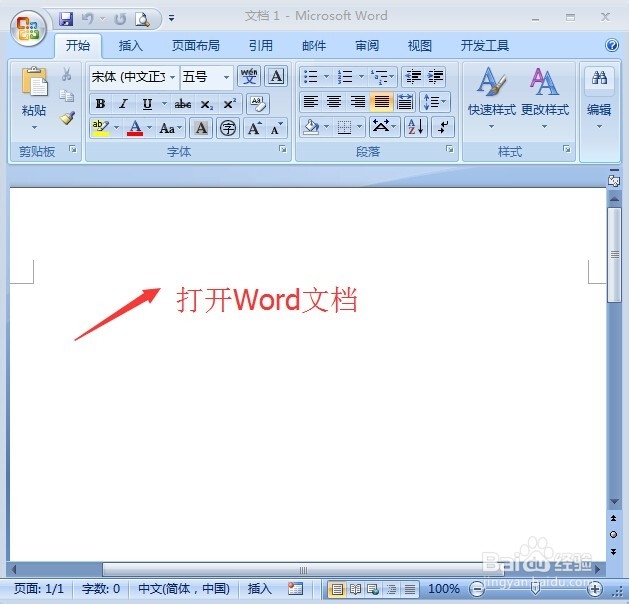This screenshot has height=604, width=629.
Task: Increase paragraph indent
Action: (435, 76)
